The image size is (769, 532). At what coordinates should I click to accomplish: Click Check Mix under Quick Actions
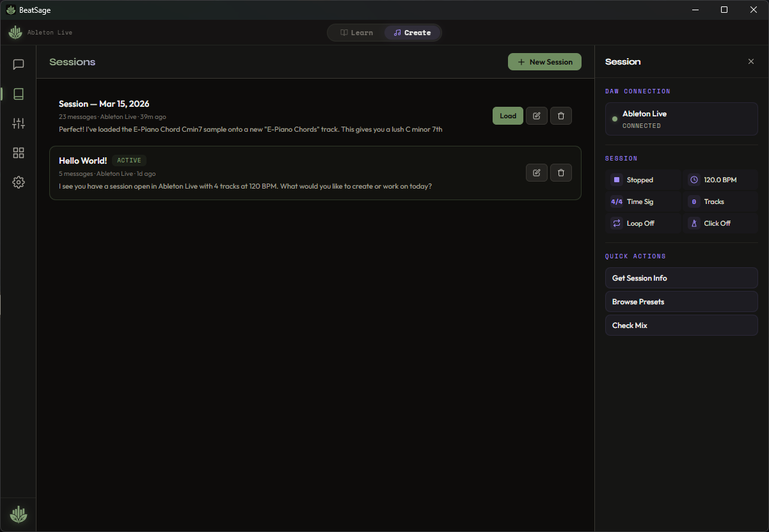(681, 325)
